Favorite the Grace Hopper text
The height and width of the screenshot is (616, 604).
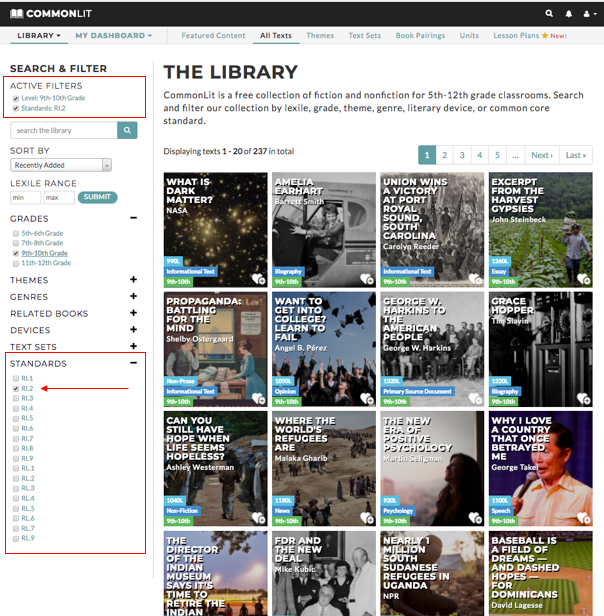[584, 398]
